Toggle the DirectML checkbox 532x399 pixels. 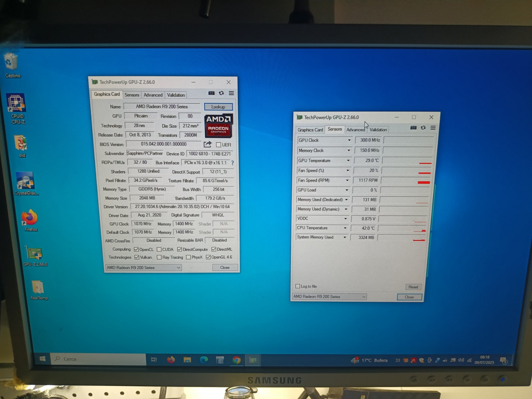coord(214,249)
